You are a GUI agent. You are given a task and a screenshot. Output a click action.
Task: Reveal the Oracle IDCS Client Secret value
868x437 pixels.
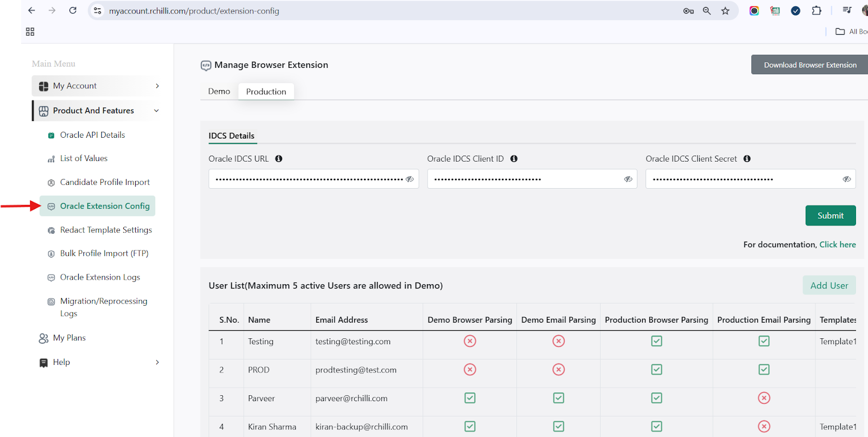click(847, 179)
